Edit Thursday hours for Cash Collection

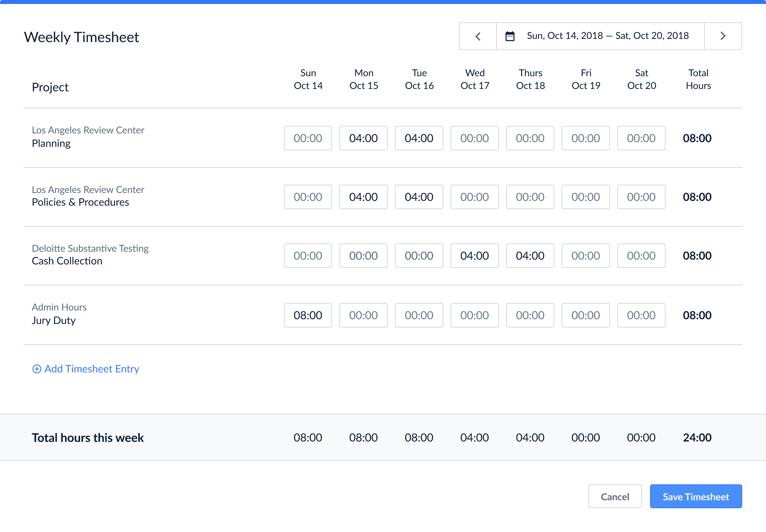coord(530,256)
